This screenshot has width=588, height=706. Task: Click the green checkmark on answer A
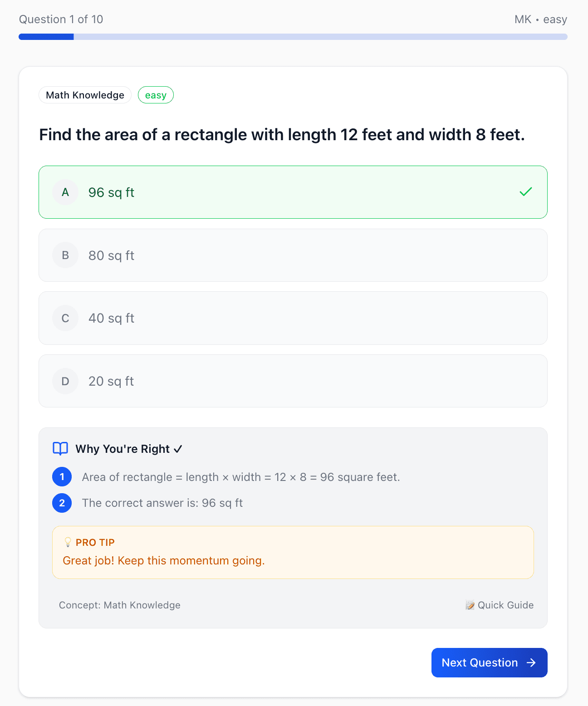(x=525, y=192)
